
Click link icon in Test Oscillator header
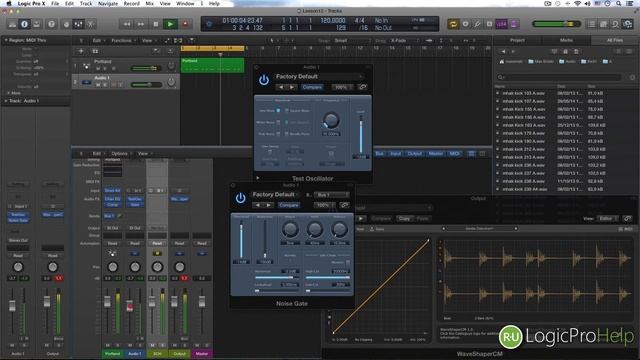362,87
